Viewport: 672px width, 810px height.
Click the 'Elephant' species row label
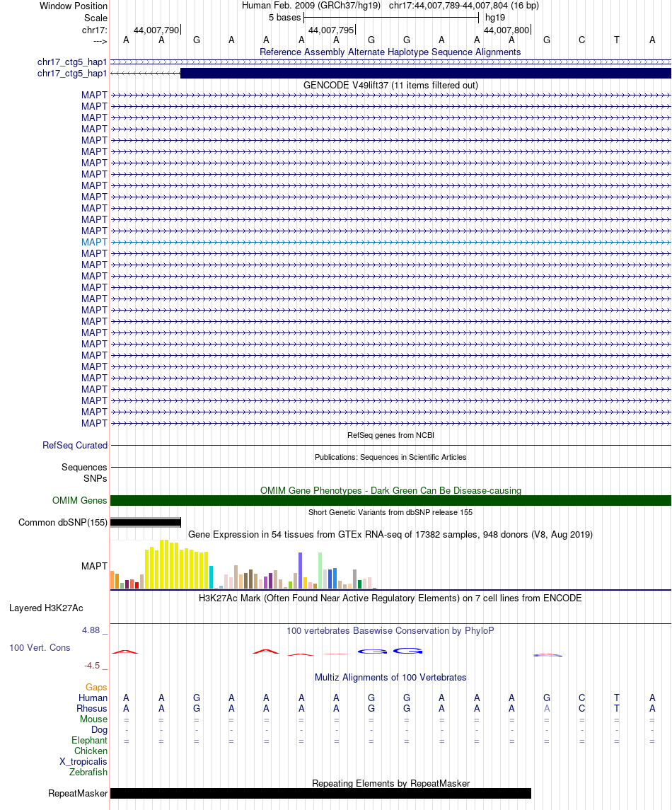(89, 740)
